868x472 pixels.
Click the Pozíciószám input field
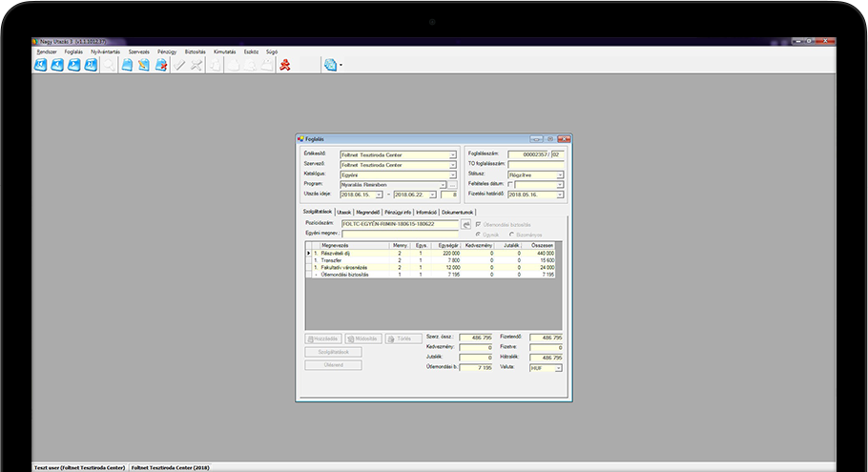(400, 224)
